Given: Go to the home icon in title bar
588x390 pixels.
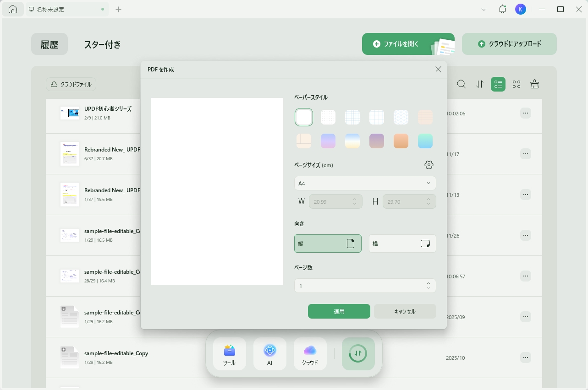Looking at the screenshot, I should [13, 9].
